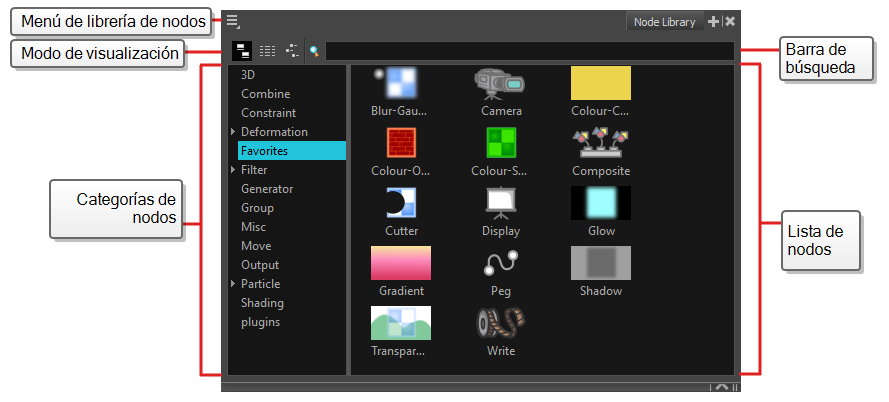
Task: Click the "Camera" label text
Action: coord(501,111)
